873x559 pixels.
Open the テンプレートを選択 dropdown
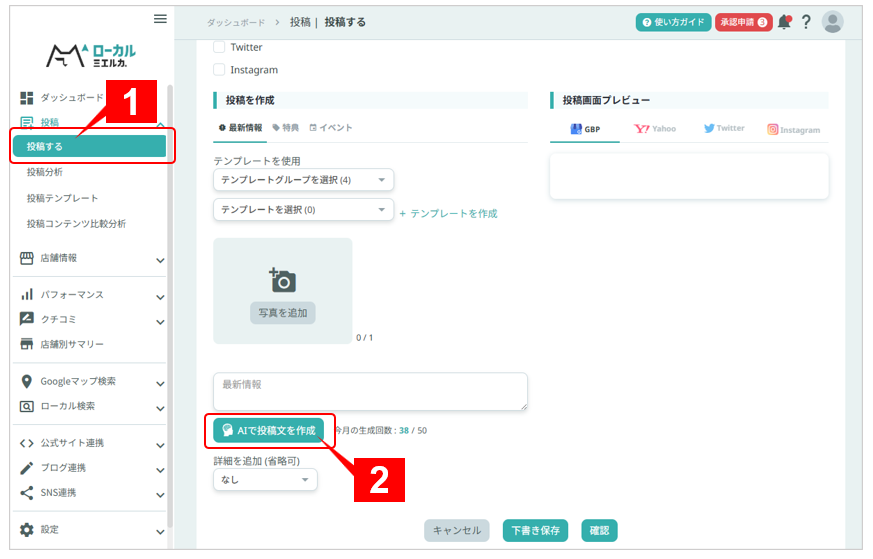tap(303, 210)
